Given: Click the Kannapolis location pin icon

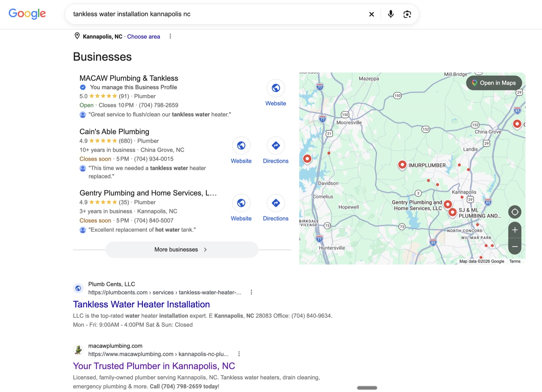Looking at the screenshot, I should 77,36.
